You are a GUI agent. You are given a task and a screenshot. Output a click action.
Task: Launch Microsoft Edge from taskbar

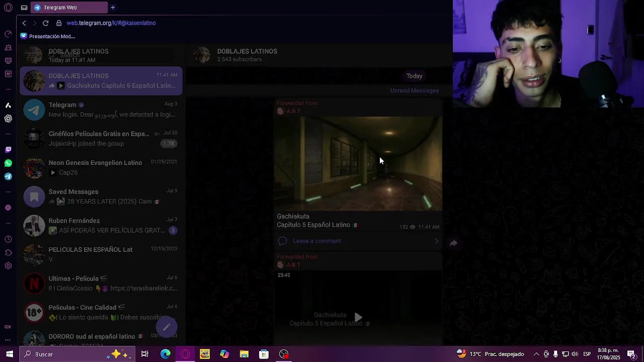pos(166,354)
